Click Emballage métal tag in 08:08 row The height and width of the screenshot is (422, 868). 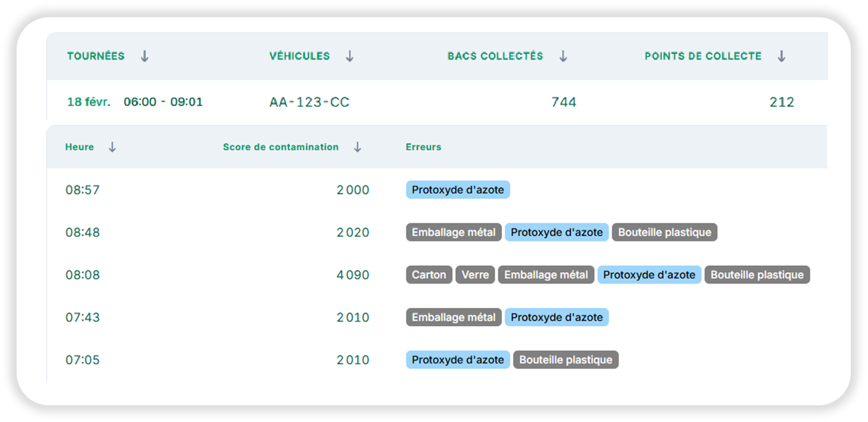pyautogui.click(x=546, y=275)
